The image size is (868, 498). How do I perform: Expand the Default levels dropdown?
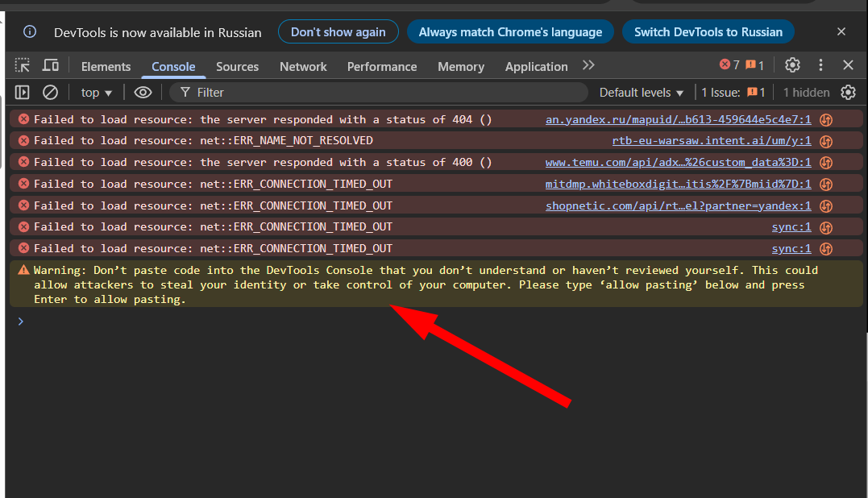pos(641,93)
